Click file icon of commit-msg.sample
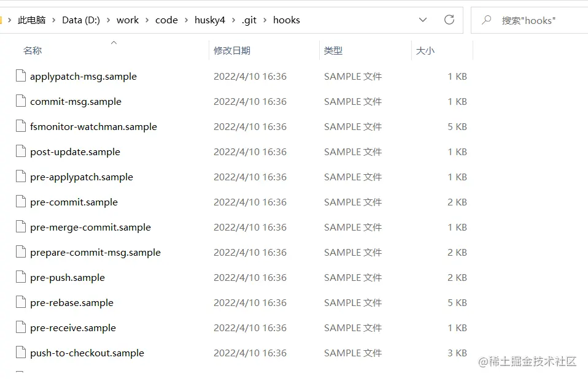 coord(21,101)
